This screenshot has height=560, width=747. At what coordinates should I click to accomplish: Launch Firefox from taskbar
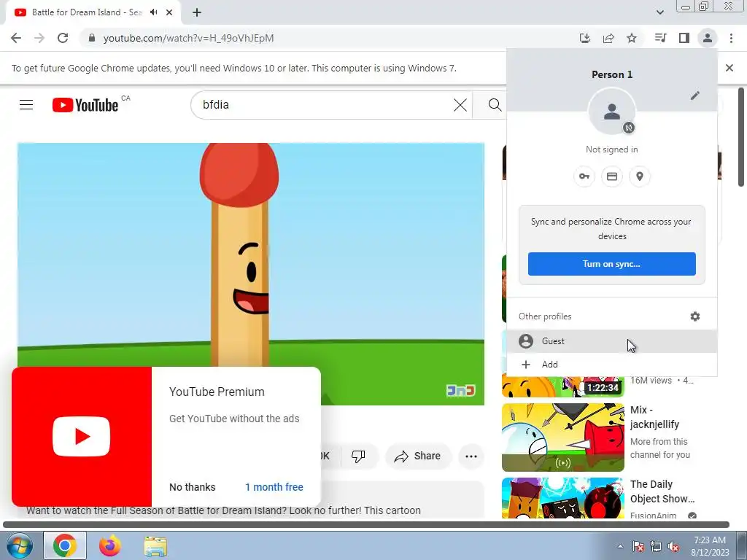[110, 545]
